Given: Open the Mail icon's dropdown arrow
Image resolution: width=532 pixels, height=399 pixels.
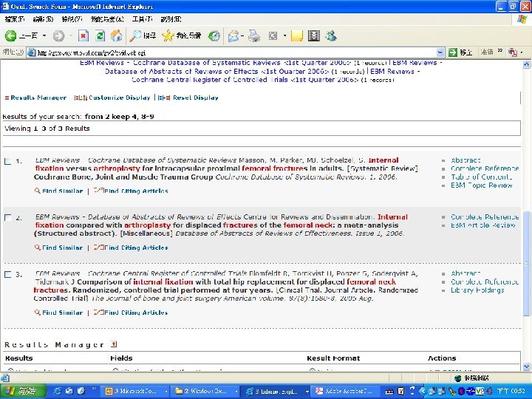Looking at the screenshot, I should (x=242, y=35).
